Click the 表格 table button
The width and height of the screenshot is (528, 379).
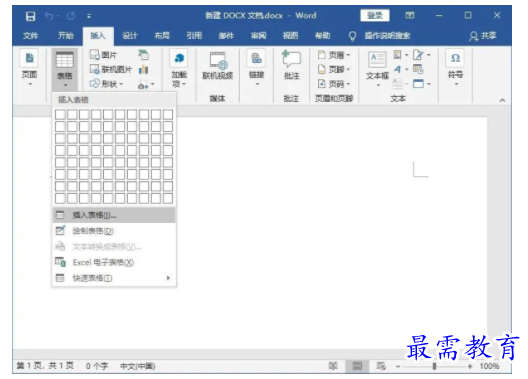click(x=65, y=70)
